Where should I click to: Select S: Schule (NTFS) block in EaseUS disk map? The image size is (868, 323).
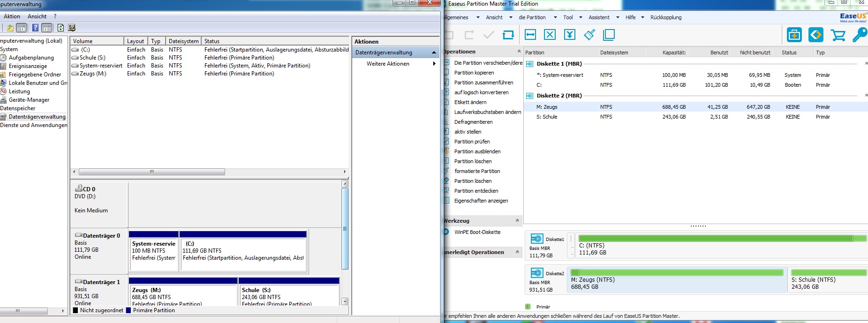[x=828, y=280]
